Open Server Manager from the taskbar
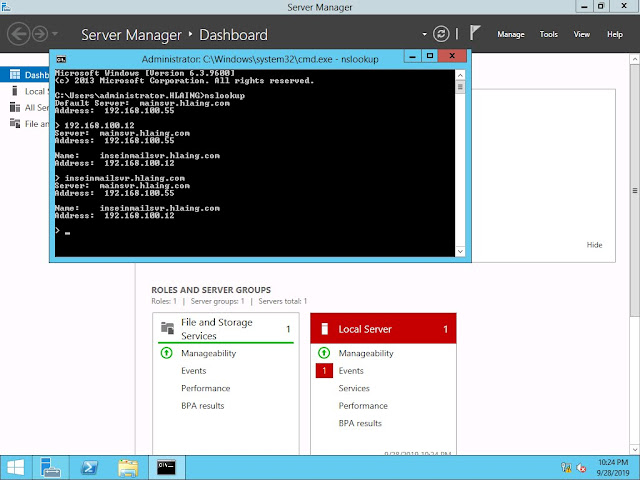The width and height of the screenshot is (640, 480). (x=51, y=468)
